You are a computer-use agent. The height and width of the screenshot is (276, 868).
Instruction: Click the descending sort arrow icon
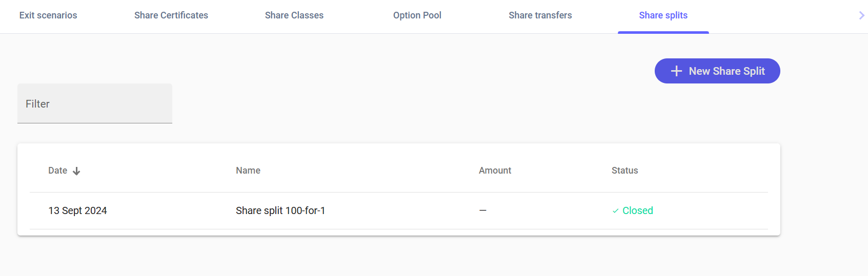tap(76, 171)
